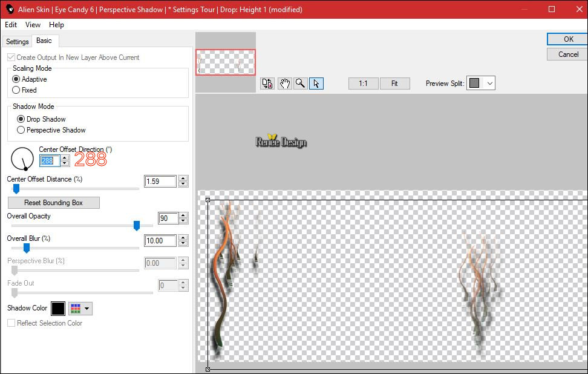Decrease Center Offset Direction value
Viewport: 588px width, 374px height.
tap(65, 163)
